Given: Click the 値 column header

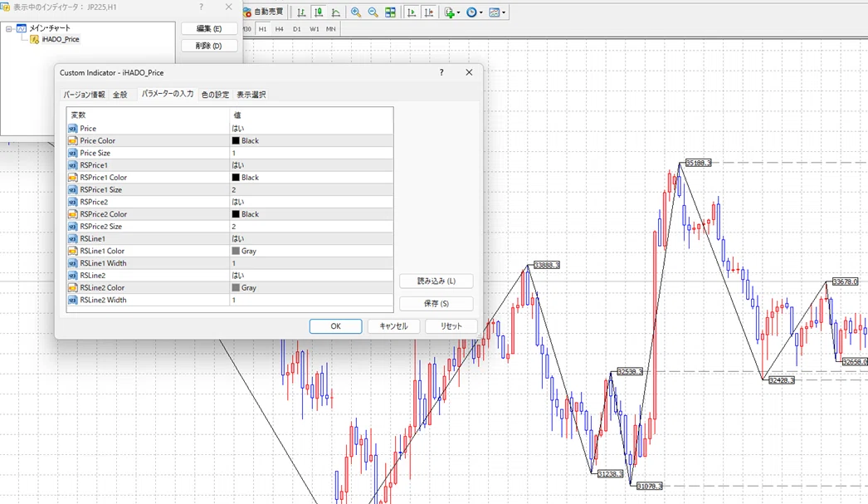Looking at the screenshot, I should point(312,115).
